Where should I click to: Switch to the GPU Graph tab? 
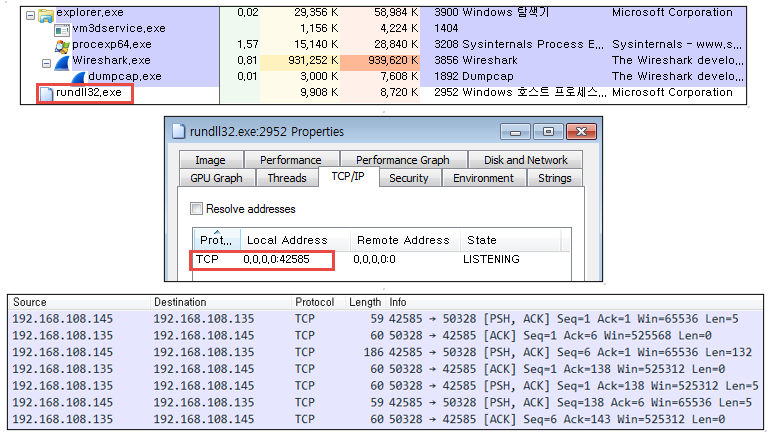[216, 178]
